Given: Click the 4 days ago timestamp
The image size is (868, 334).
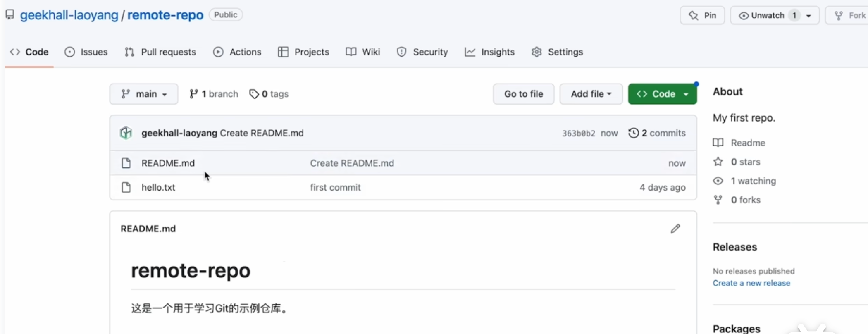Looking at the screenshot, I should pyautogui.click(x=663, y=187).
